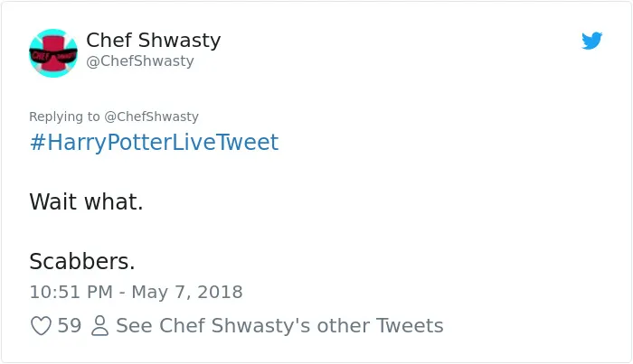Open the Chef Shwasty display name
Screen dimensions: 633x364
point(154,40)
